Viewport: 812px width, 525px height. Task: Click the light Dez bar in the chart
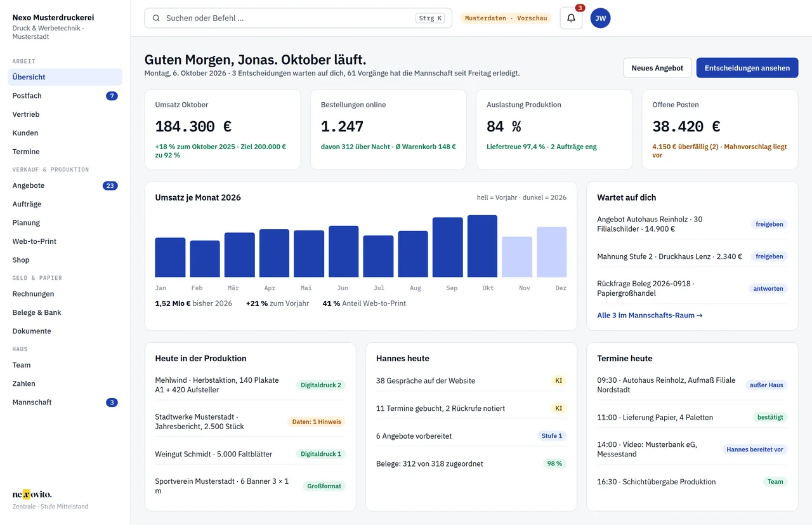point(551,252)
